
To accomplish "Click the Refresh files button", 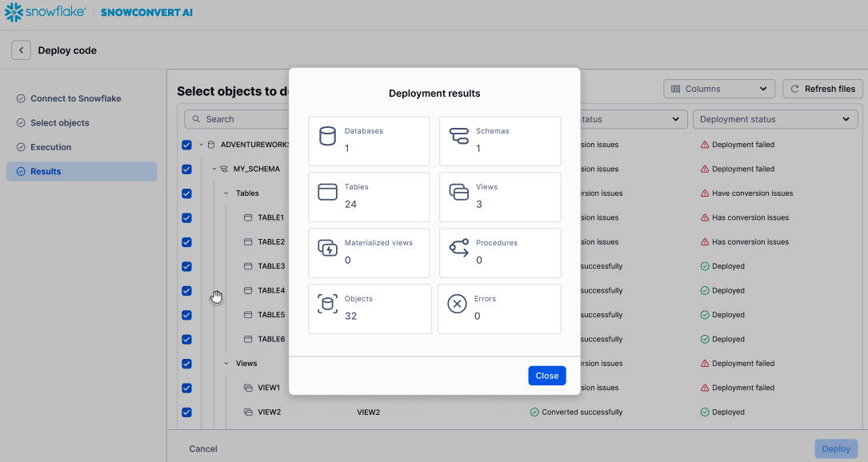I will pos(822,89).
